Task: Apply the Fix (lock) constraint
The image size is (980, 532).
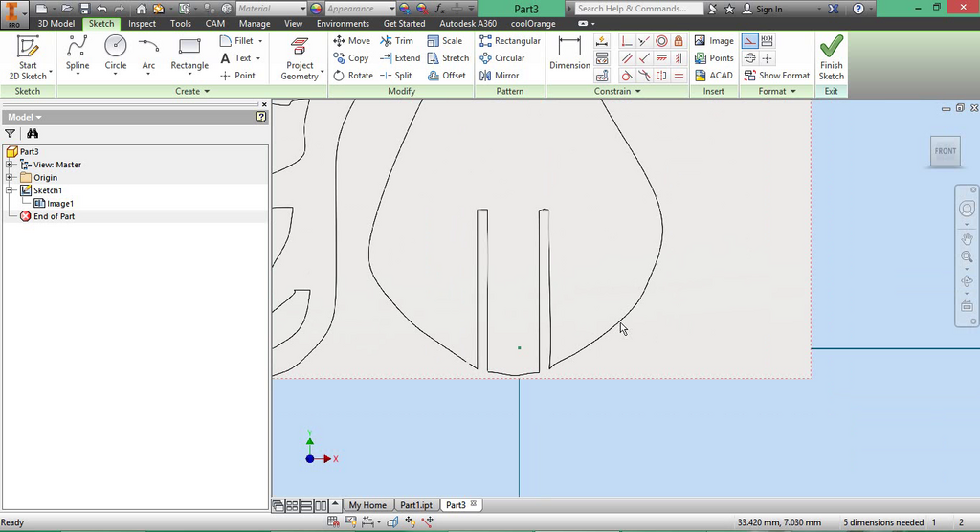Action: pos(679,41)
